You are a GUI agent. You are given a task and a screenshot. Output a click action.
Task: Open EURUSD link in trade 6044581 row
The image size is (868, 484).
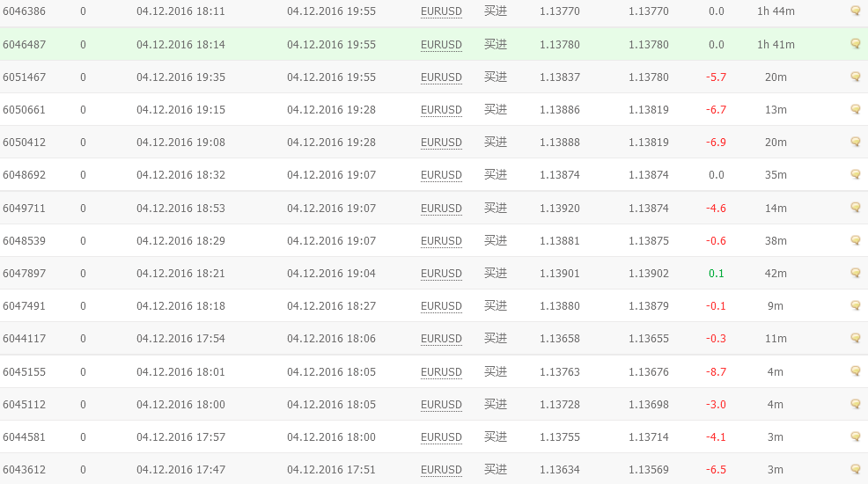tap(441, 437)
